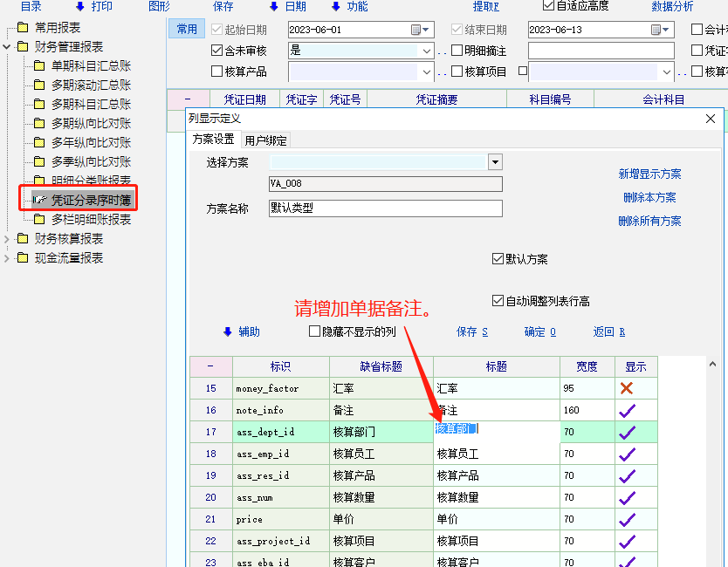Switch to the 用户绑定 tab
728x567 pixels.
pyautogui.click(x=266, y=140)
